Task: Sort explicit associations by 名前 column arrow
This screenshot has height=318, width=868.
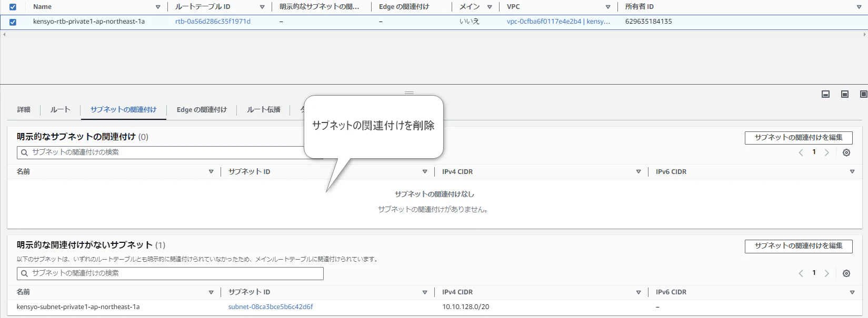Action: click(x=211, y=171)
